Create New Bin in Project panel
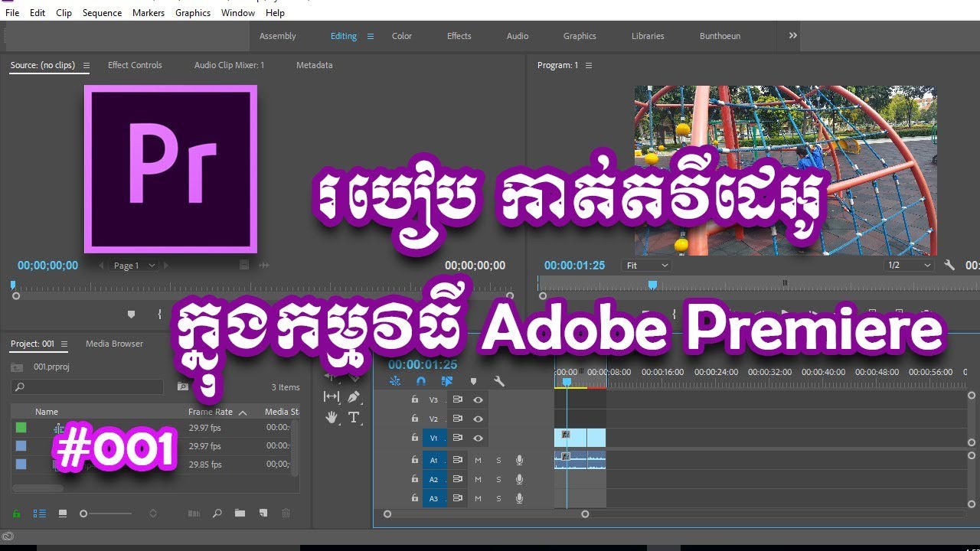Viewport: 980px width, 551px height. pos(240,514)
